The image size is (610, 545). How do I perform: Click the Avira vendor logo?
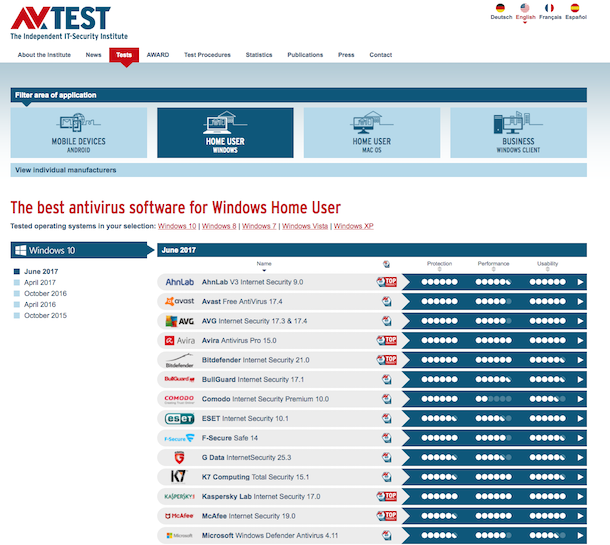179,340
